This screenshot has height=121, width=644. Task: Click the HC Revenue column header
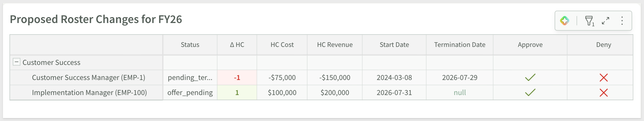click(335, 45)
